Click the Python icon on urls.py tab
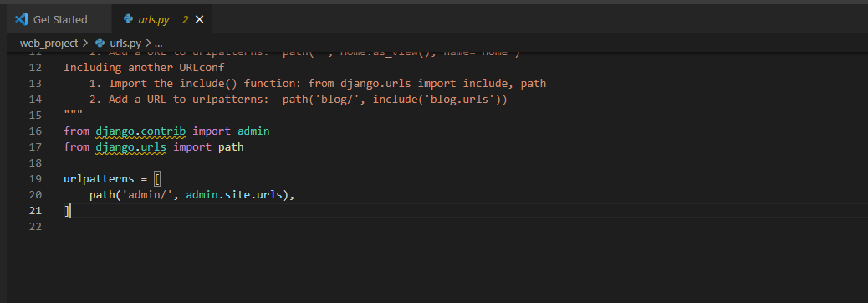The image size is (868, 303). click(128, 19)
